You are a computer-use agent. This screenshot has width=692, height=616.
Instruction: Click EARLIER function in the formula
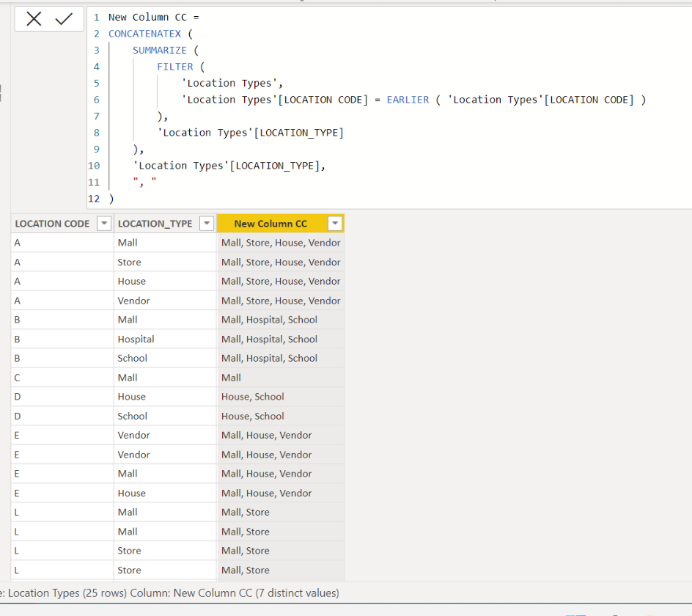(x=408, y=100)
